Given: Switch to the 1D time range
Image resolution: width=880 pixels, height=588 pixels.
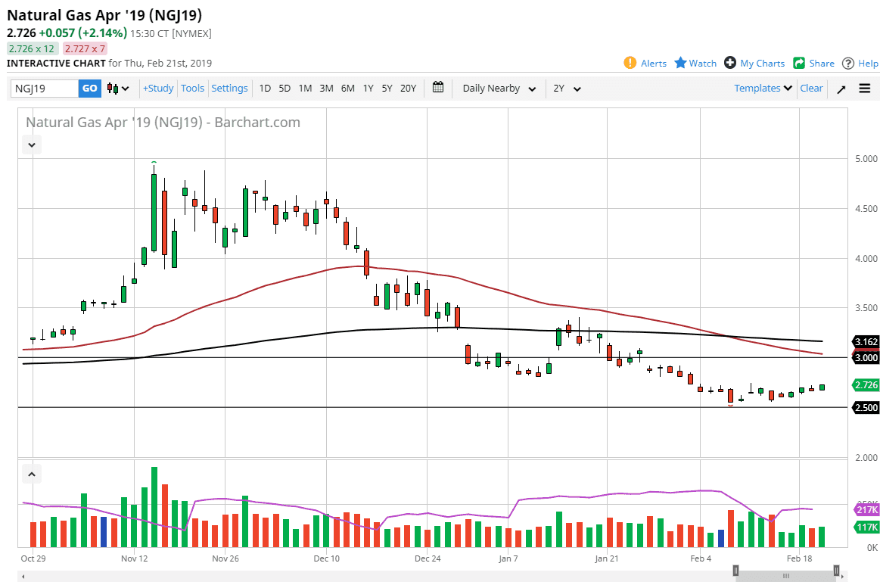Looking at the screenshot, I should pos(265,89).
